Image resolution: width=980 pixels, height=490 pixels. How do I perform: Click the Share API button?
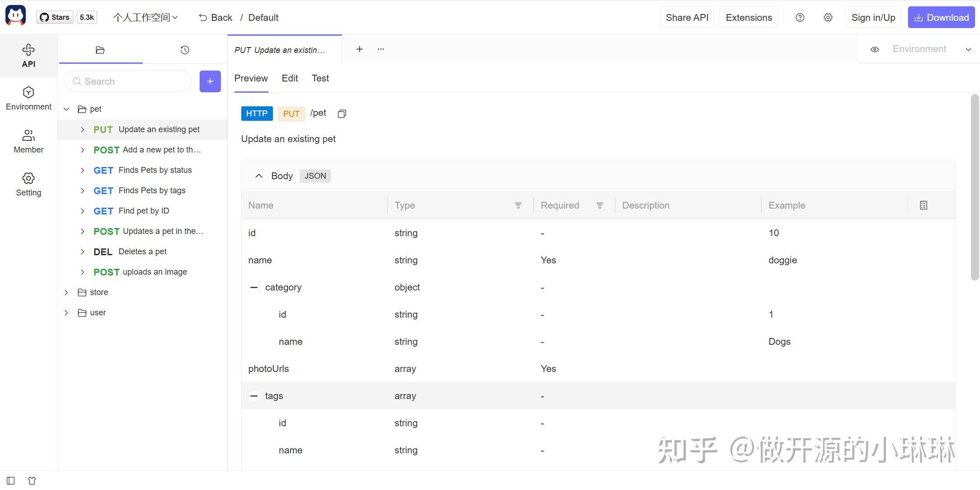pyautogui.click(x=687, y=17)
